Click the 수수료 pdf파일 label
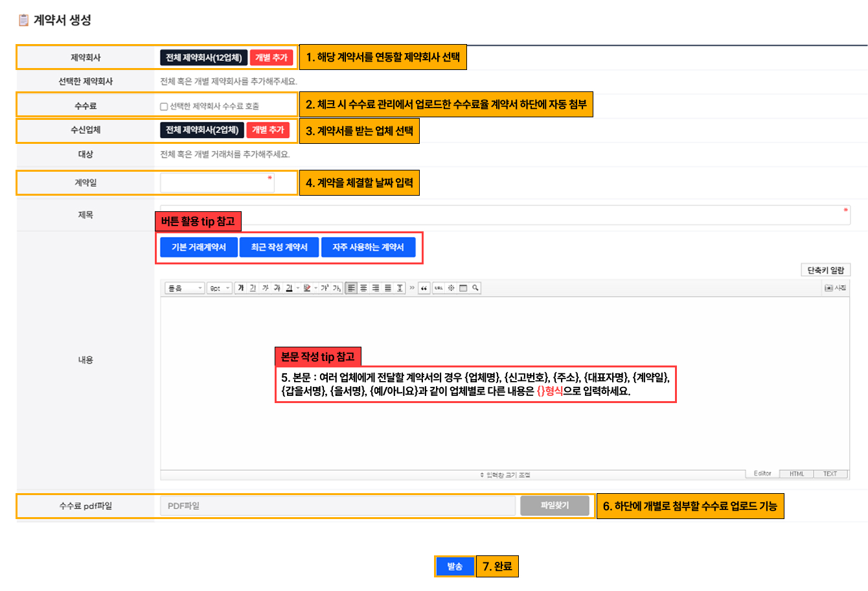 click(86, 505)
